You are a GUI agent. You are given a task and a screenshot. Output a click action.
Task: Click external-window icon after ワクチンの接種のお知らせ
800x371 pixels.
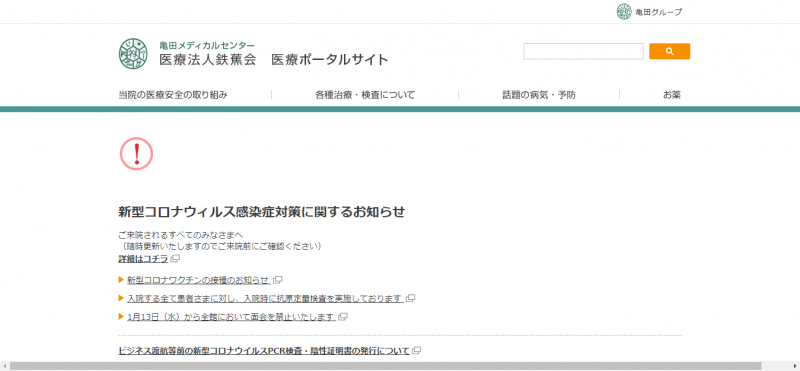pos(278,280)
